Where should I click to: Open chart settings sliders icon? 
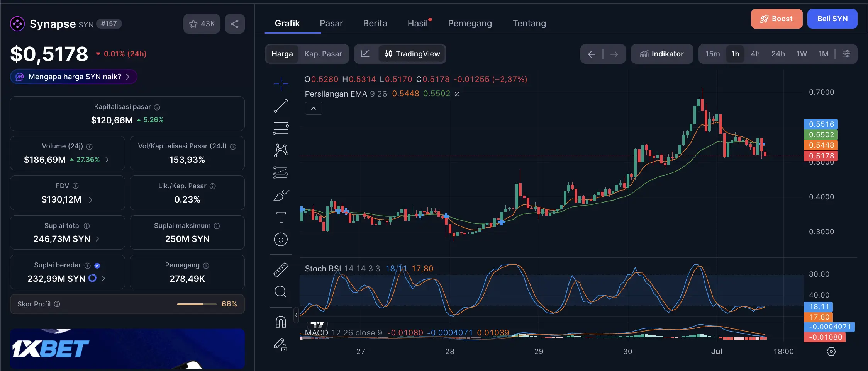click(846, 54)
